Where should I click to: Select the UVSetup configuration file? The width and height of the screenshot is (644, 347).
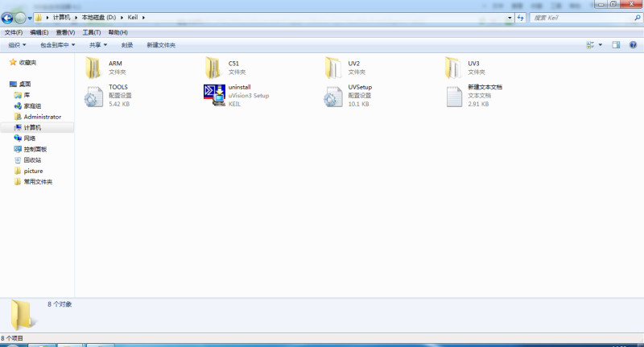tap(334, 95)
